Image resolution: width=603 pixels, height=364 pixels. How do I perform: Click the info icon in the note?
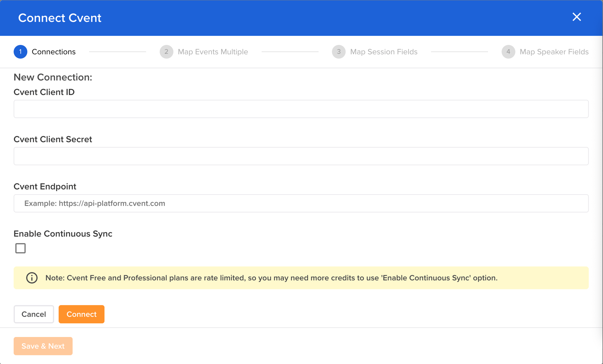(32, 278)
